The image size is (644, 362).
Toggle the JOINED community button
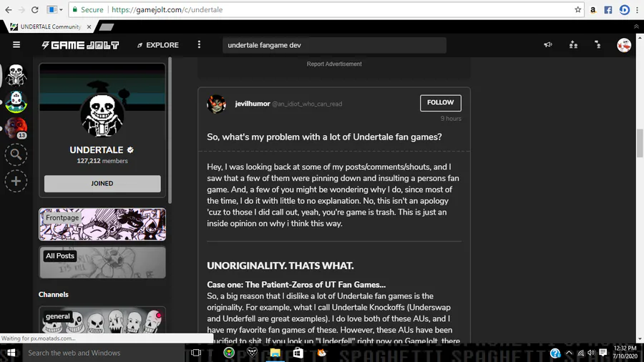click(x=102, y=183)
